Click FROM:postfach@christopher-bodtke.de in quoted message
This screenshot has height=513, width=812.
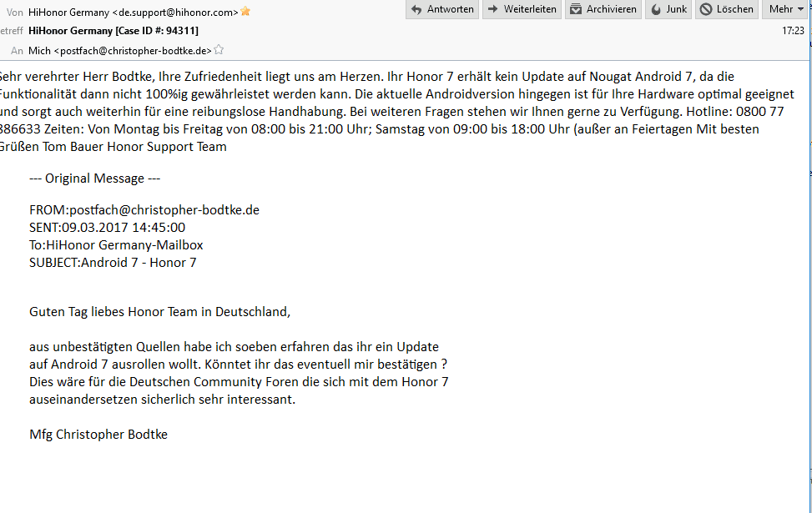pos(144,210)
